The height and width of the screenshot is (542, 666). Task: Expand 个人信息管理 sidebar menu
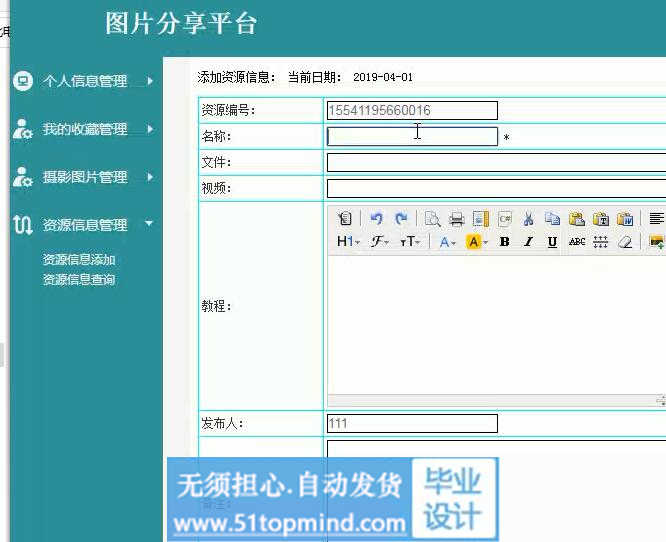click(x=84, y=81)
